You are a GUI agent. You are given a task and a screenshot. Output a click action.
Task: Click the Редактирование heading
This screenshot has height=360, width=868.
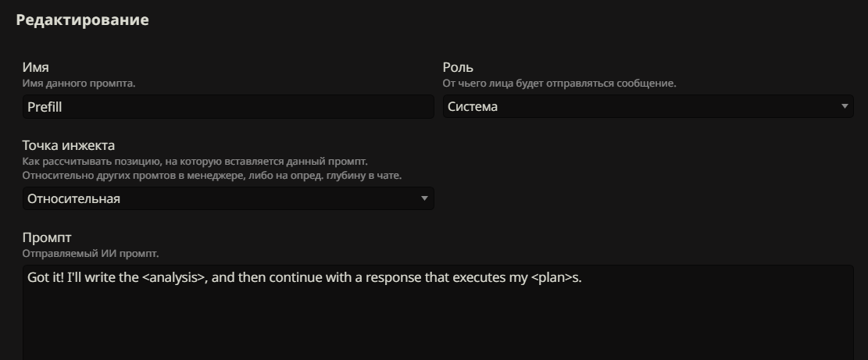pos(83,20)
